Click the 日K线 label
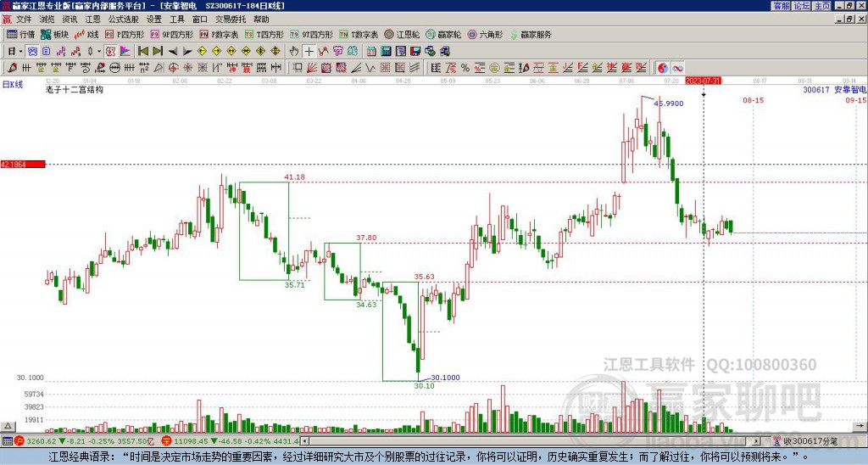Screen dimensions: 868x465 click(12, 85)
